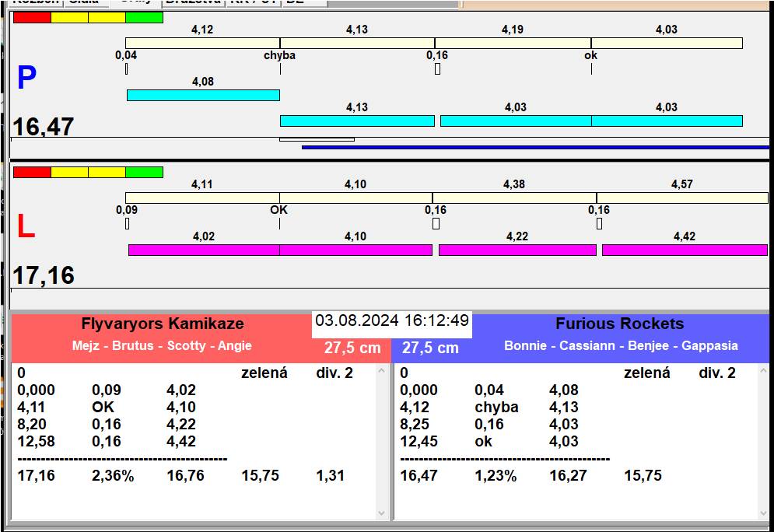The width and height of the screenshot is (774, 532).
Task: Click the red light in lane P
Action: click(x=32, y=17)
